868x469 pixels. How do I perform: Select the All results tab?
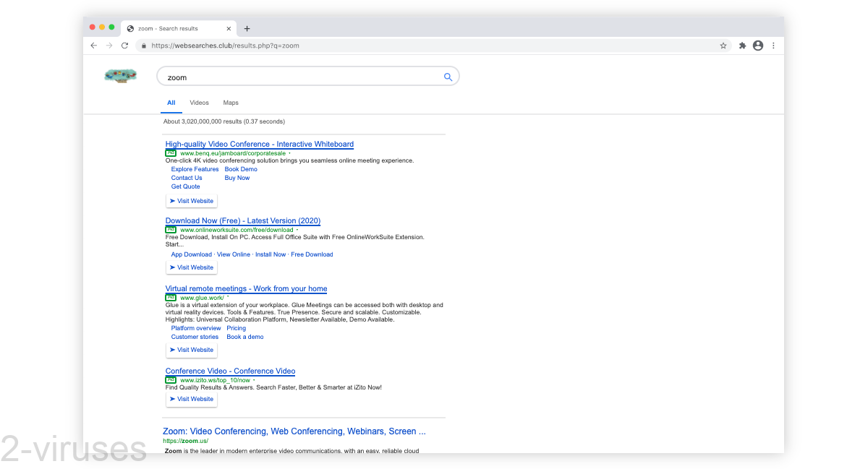171,102
